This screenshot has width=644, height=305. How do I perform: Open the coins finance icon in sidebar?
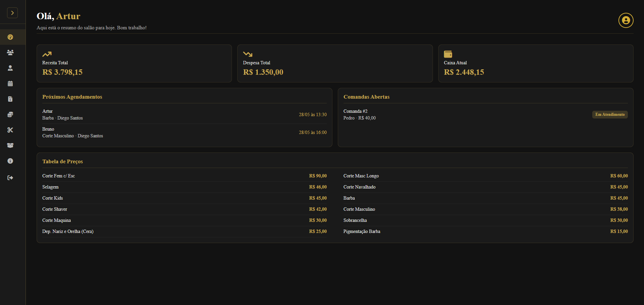[x=10, y=114]
